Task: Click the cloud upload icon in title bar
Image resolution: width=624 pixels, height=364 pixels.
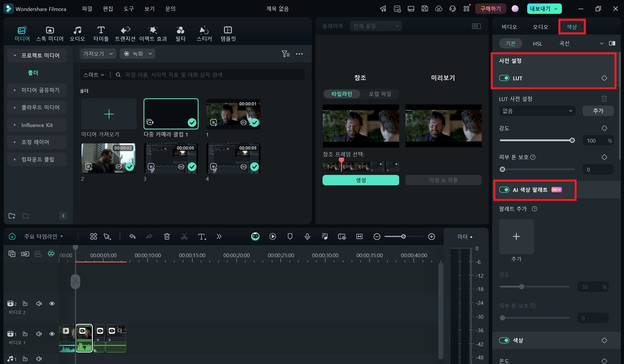Action: pyautogui.click(x=439, y=9)
